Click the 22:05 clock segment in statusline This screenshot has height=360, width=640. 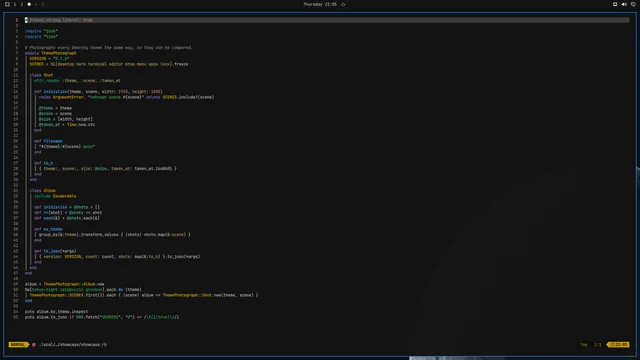(x=619, y=344)
